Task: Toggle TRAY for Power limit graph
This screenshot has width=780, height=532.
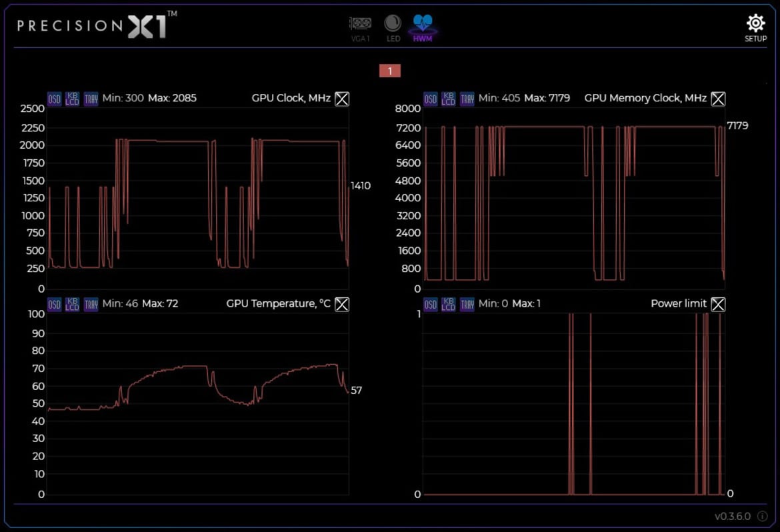Action: [467, 304]
